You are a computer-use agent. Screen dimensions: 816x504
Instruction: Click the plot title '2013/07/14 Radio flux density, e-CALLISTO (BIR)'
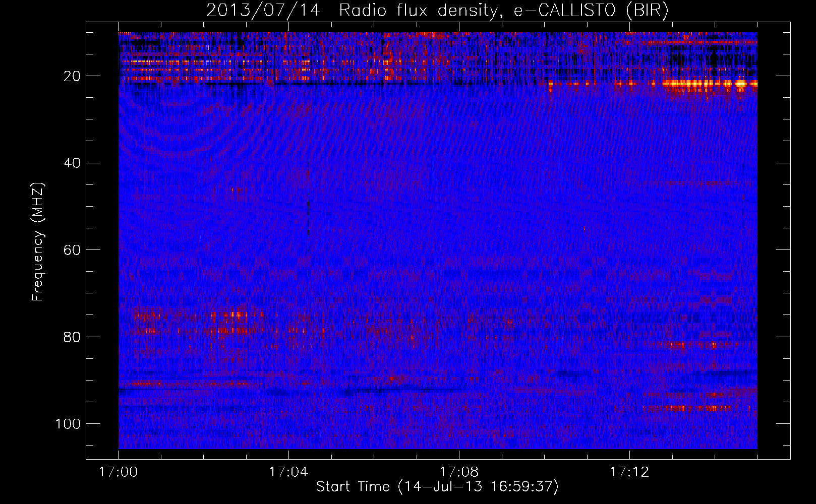coord(437,11)
